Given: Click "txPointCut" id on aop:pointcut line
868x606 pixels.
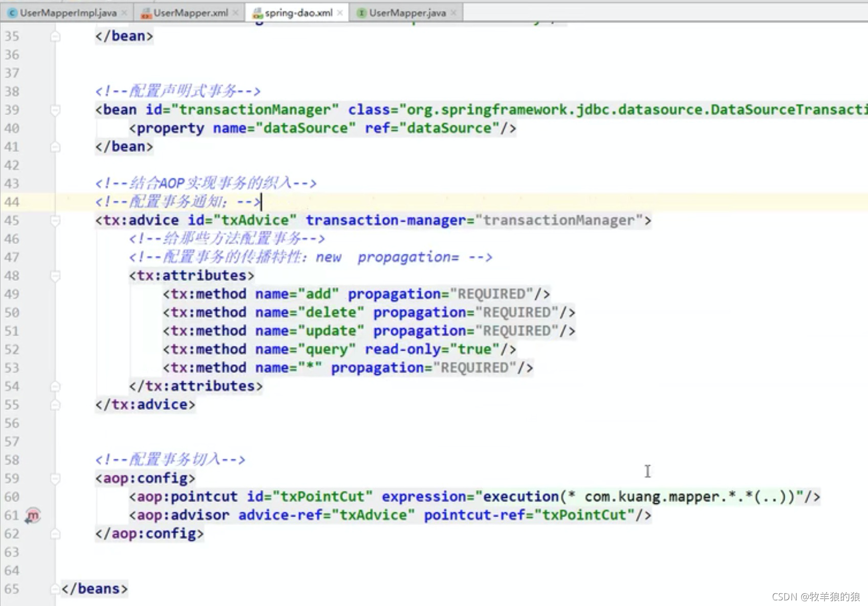Looking at the screenshot, I should (322, 497).
